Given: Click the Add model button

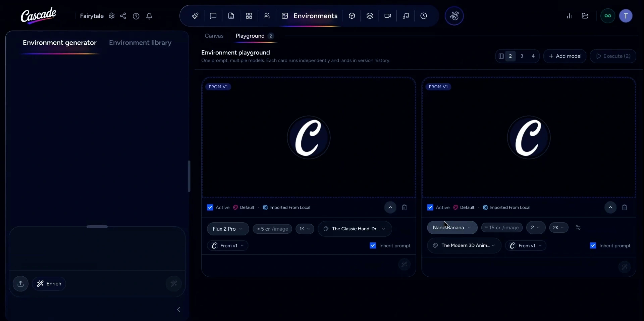Looking at the screenshot, I should (x=565, y=56).
